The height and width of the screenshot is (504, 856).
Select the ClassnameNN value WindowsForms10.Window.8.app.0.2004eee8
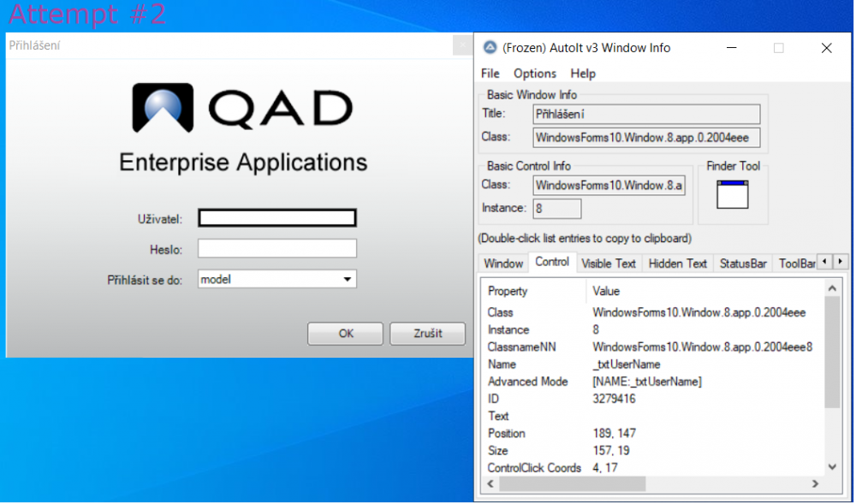point(703,347)
